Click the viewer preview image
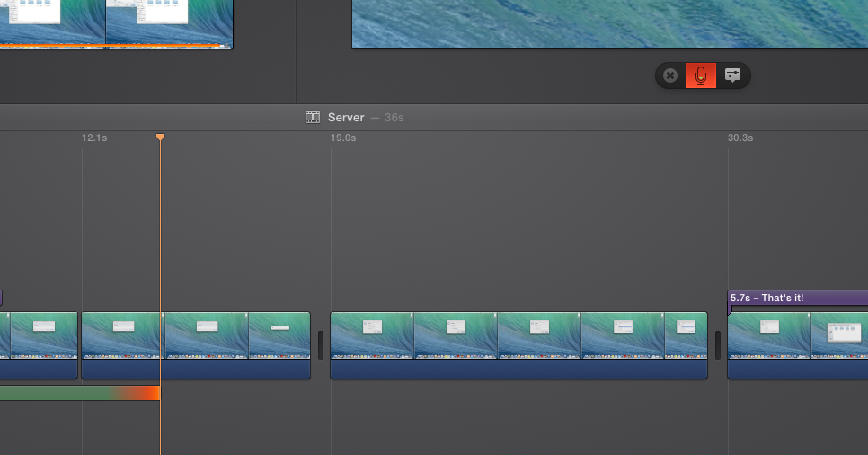This screenshot has width=868, height=455. tap(609, 23)
